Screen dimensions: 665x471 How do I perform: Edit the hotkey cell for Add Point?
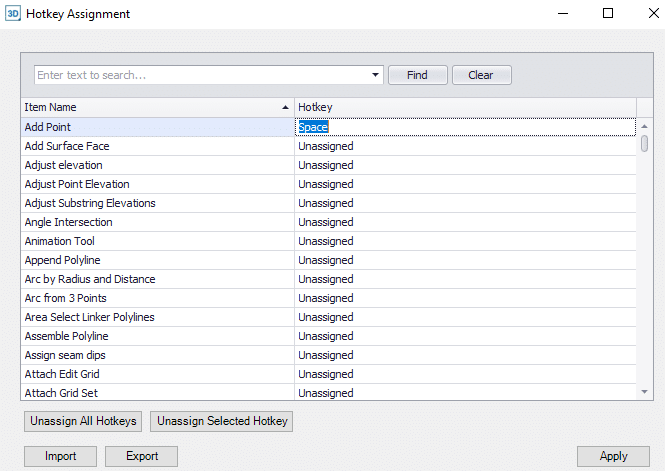[x=465, y=127]
